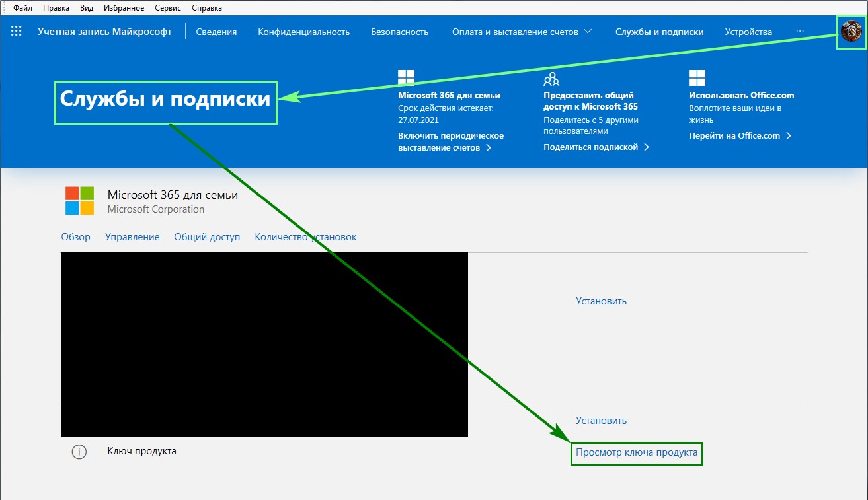Switch to the Управление tab
Screen dimensions: 868x500
pos(132,237)
